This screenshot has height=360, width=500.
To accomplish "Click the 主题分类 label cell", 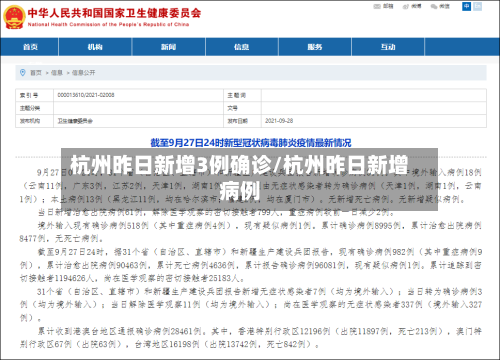I will pos(34,108).
